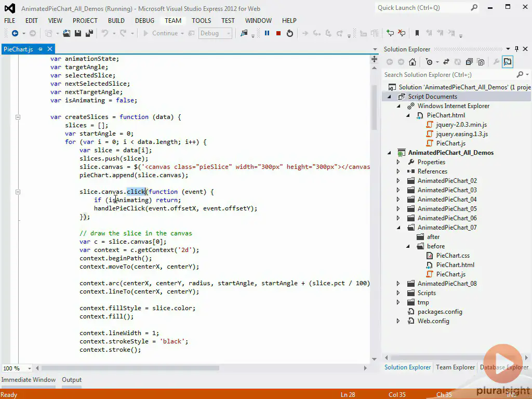
Task: Collapse the createSlices function outline
Action: (18, 117)
